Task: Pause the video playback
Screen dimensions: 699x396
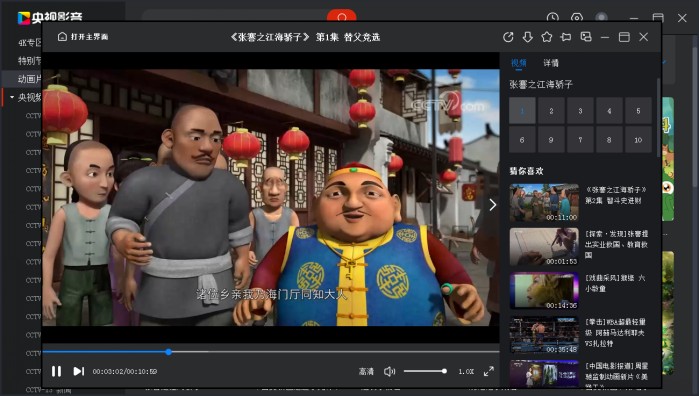Action: (56, 371)
